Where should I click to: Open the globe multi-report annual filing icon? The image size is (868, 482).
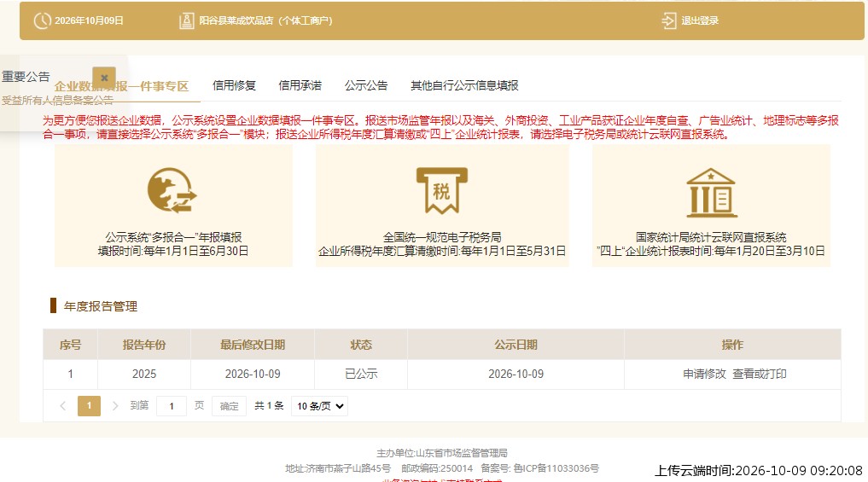click(172, 190)
